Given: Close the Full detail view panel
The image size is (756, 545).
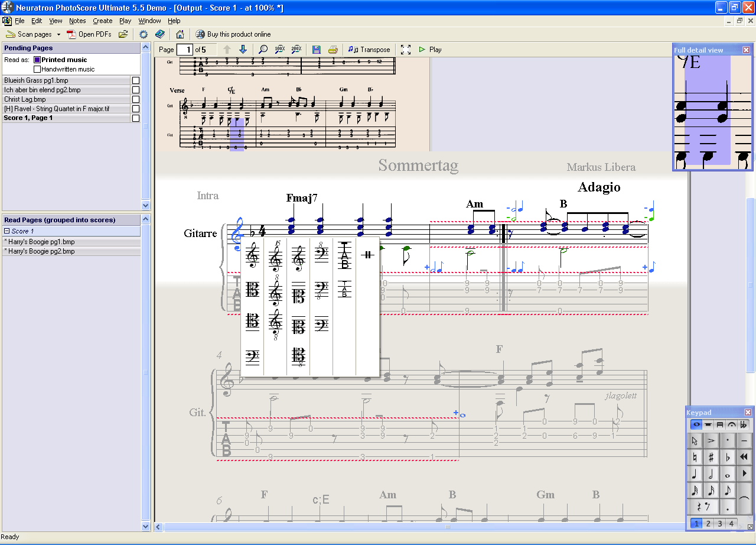Looking at the screenshot, I should tap(746, 50).
